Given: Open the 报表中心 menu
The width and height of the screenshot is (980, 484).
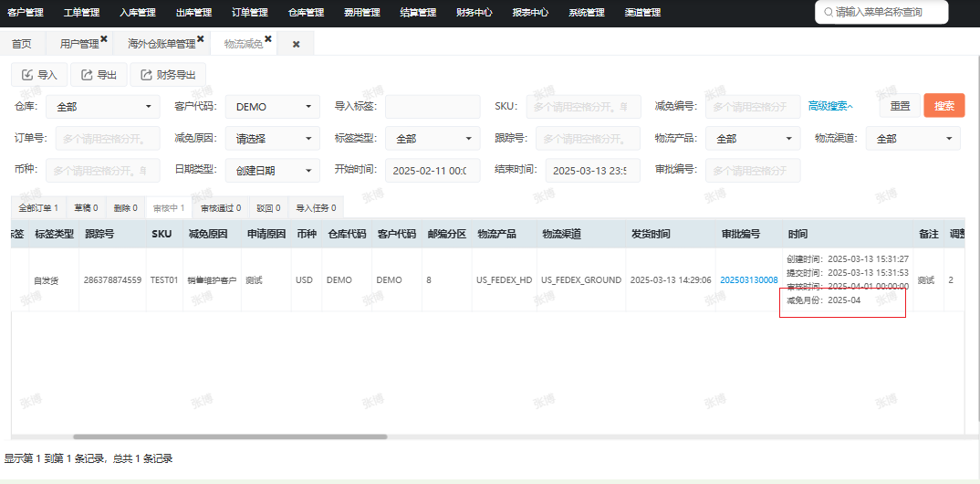Looking at the screenshot, I should click(x=531, y=13).
